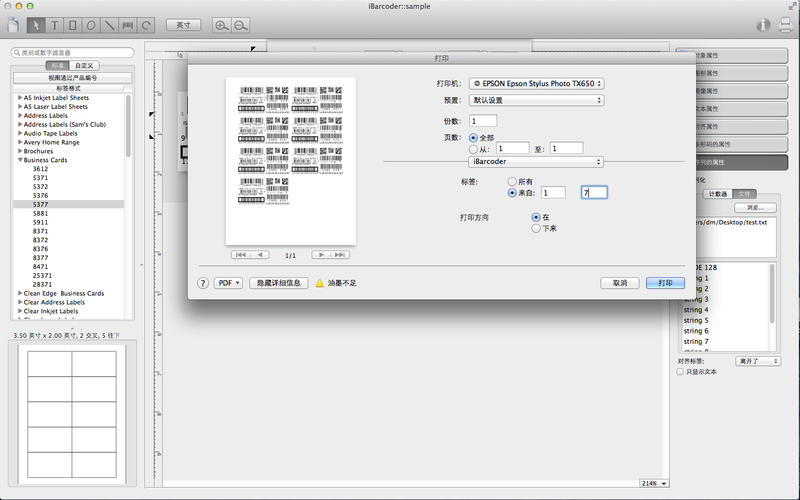
Task: Switch to 文件 tab in right panel
Action: (x=744, y=194)
